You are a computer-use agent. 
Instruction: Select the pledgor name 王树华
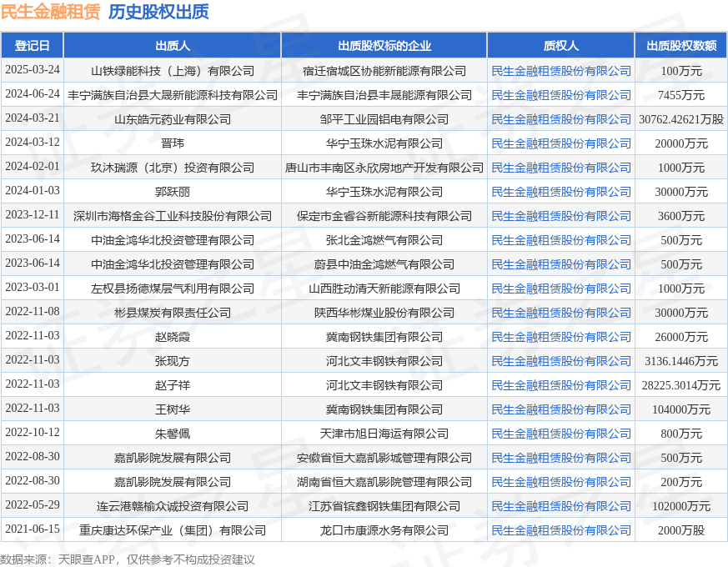[173, 409]
